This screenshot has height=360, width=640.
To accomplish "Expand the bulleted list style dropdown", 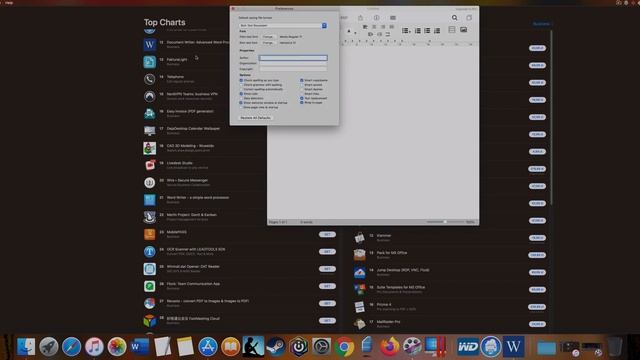I will (406, 31).
